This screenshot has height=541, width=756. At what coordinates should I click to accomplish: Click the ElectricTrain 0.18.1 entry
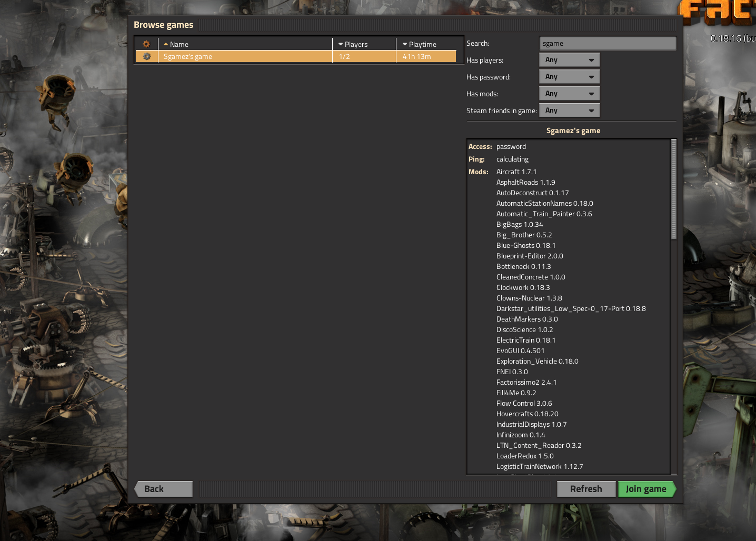[526, 340]
